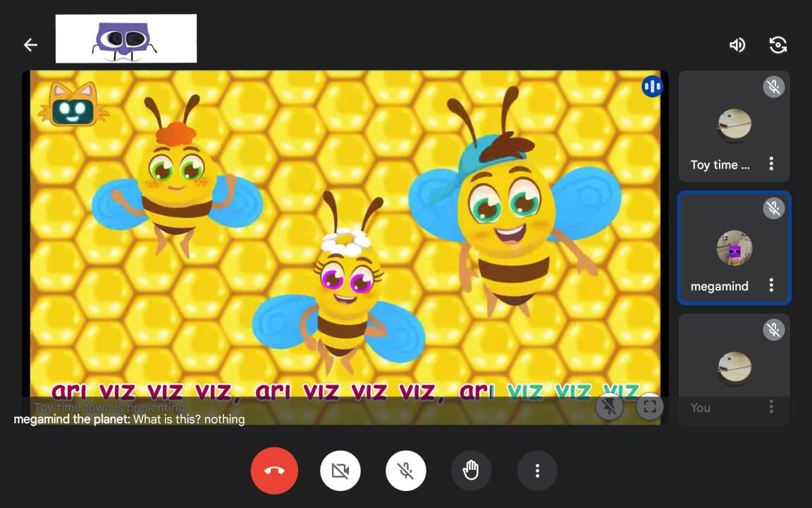
Task: Click the bee with orange hair
Action: click(x=176, y=176)
